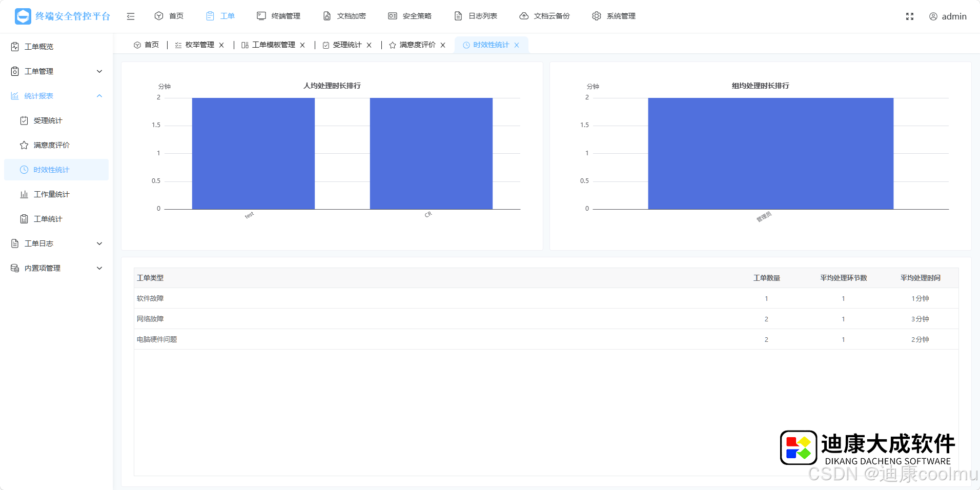980x490 pixels.
Task: Click the 工单类型 column header
Action: (150, 278)
